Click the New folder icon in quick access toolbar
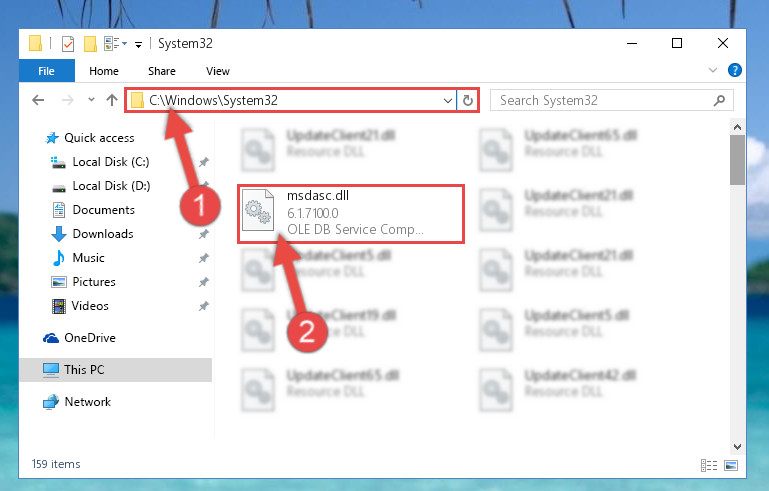769x491 pixels. coord(90,44)
